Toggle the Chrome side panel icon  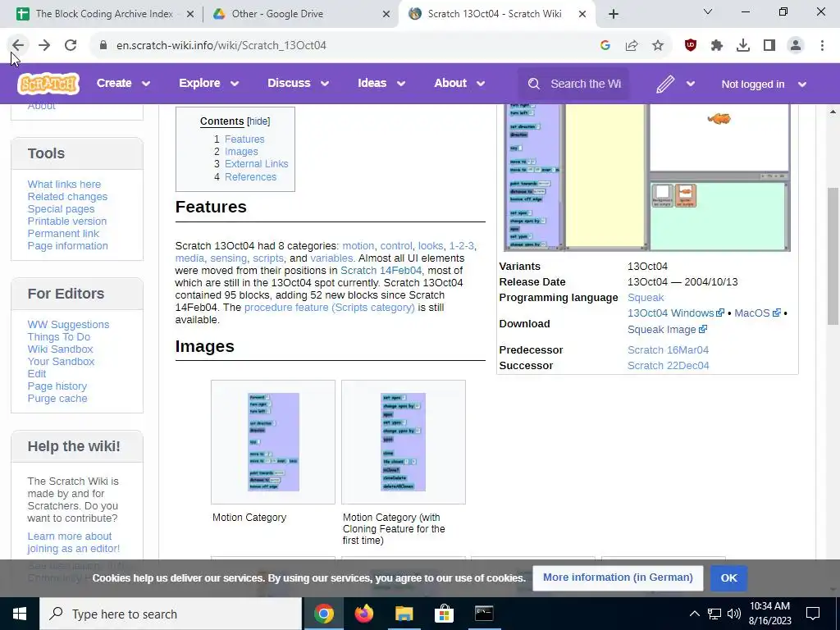point(769,46)
